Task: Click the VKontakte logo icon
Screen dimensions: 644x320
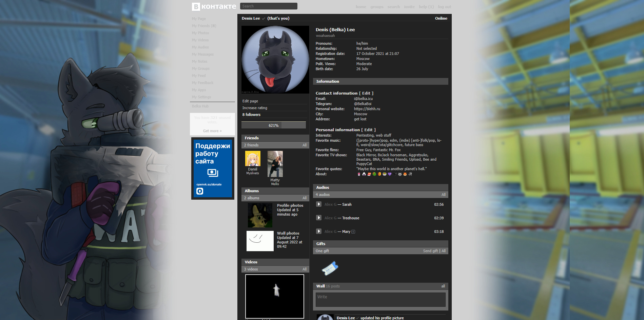Action: tap(196, 6)
